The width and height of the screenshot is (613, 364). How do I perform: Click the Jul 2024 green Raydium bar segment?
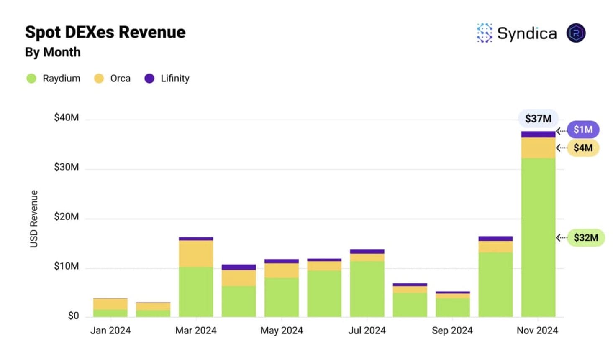[x=367, y=289]
